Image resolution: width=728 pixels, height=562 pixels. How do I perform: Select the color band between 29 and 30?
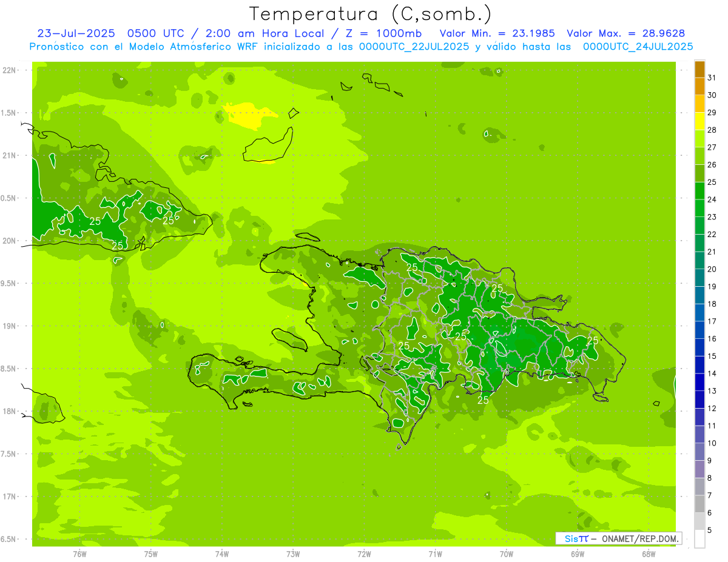[x=699, y=104]
